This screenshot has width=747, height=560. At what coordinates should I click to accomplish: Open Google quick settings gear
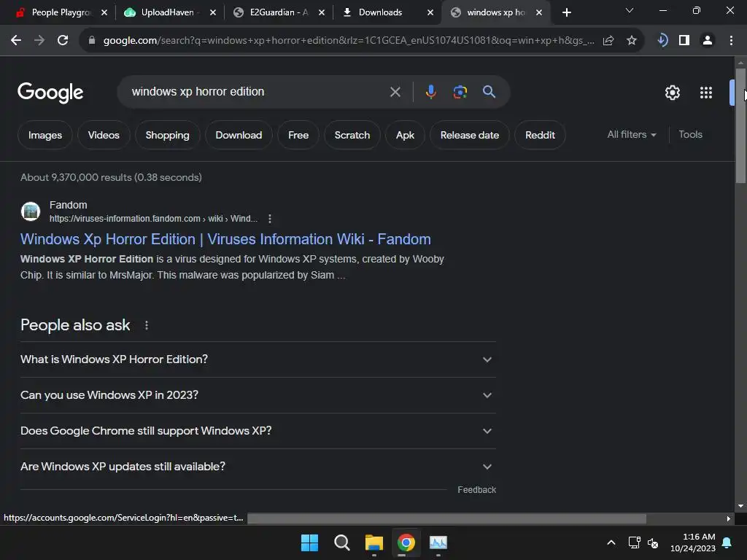click(x=672, y=93)
